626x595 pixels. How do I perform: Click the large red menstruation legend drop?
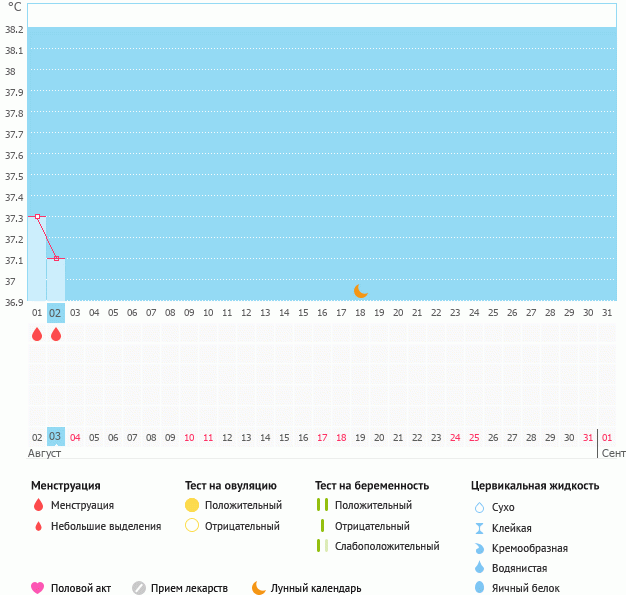click(x=38, y=505)
